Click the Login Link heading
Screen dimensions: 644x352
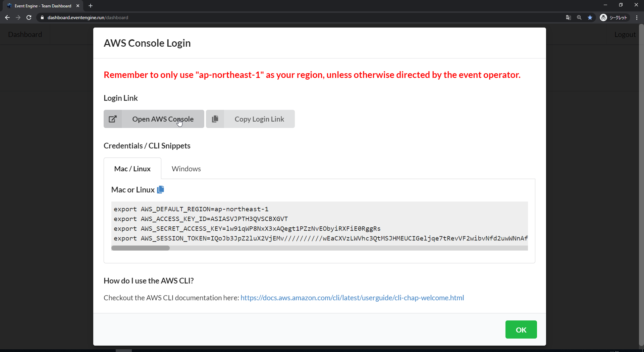(x=120, y=98)
